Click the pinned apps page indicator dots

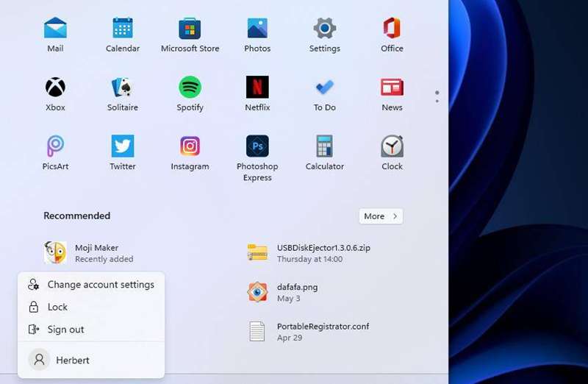tap(437, 96)
